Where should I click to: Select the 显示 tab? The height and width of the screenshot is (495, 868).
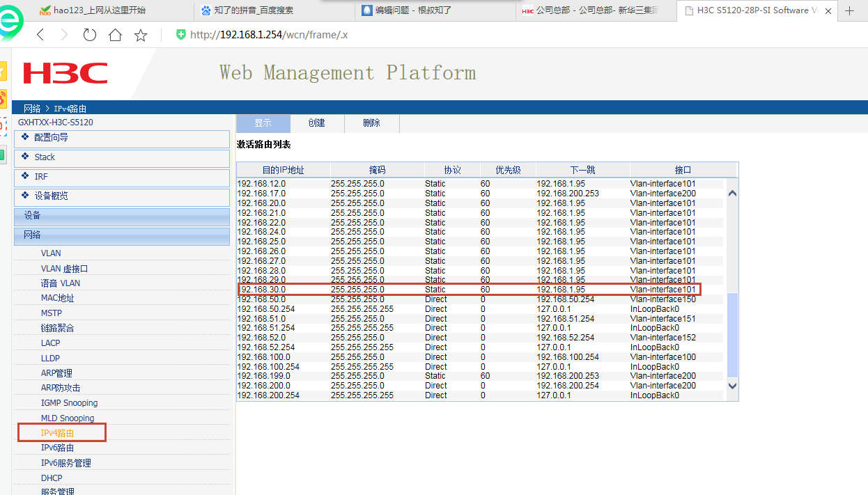263,123
